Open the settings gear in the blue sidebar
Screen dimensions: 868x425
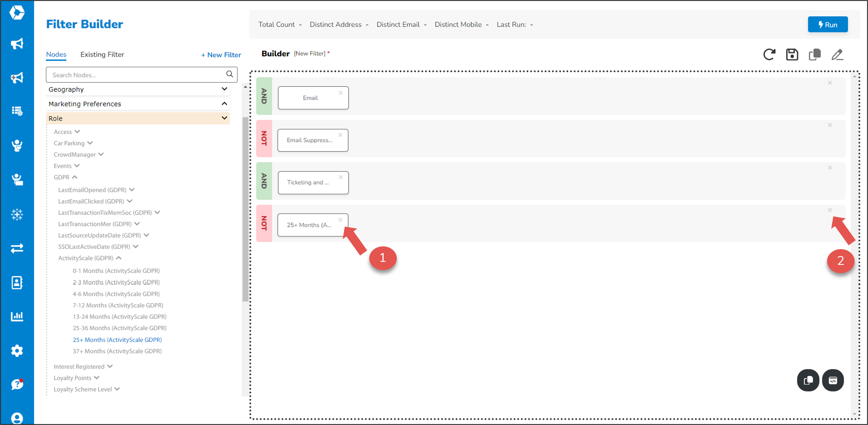[x=17, y=350]
